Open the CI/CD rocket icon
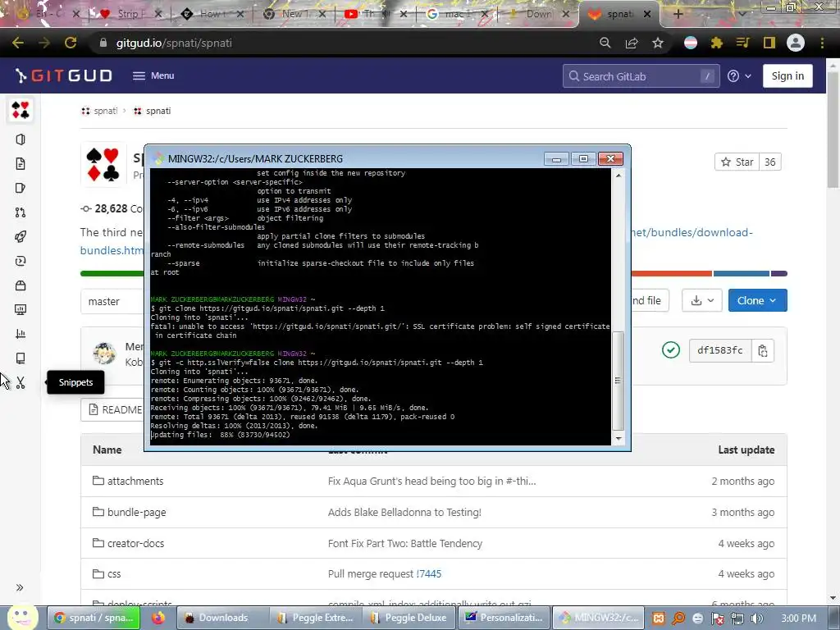The image size is (840, 630). pos(21,236)
